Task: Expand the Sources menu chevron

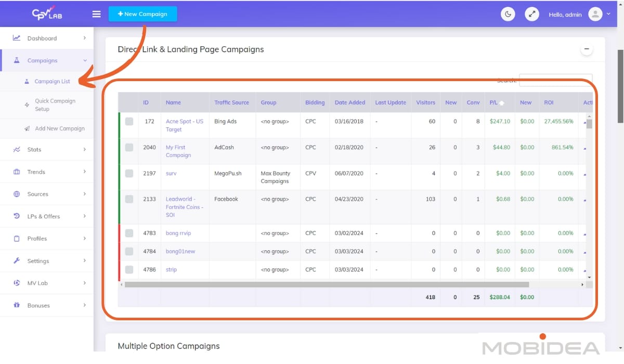Action: coord(84,194)
